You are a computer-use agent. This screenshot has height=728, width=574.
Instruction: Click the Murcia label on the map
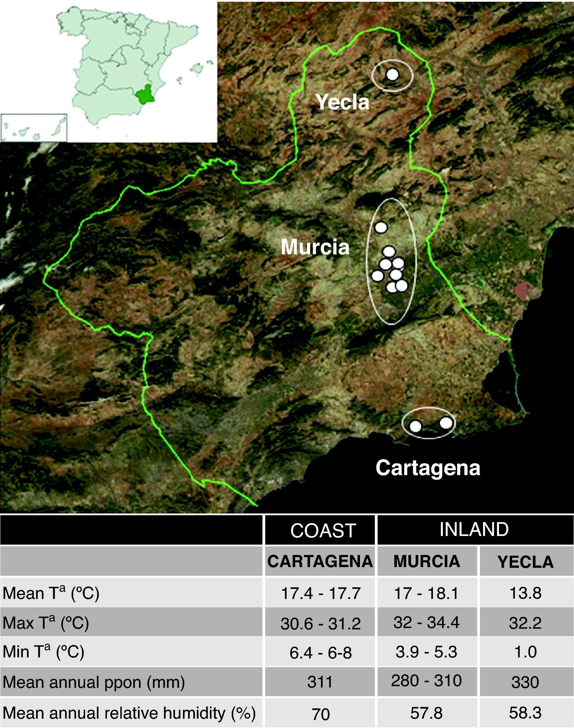point(315,247)
